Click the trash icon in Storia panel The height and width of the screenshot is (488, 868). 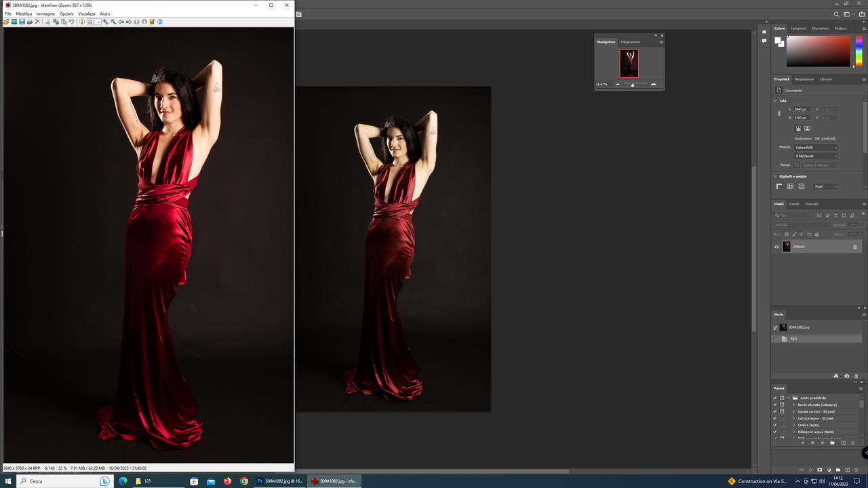click(856, 376)
